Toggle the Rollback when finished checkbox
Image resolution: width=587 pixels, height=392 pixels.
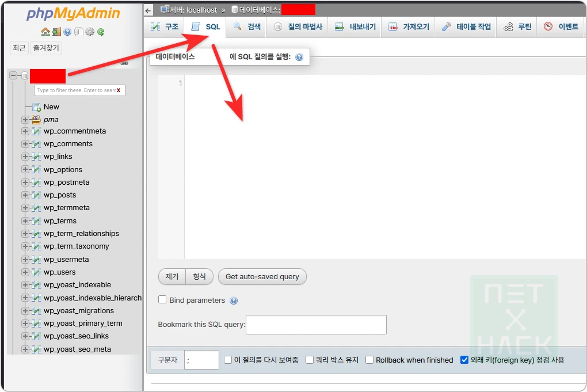[x=369, y=360]
